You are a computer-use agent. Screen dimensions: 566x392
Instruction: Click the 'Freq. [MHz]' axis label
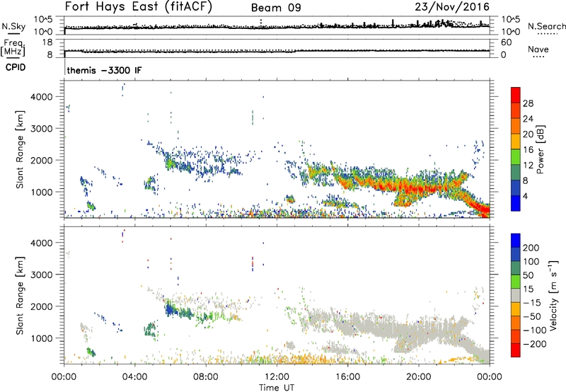click(x=13, y=48)
